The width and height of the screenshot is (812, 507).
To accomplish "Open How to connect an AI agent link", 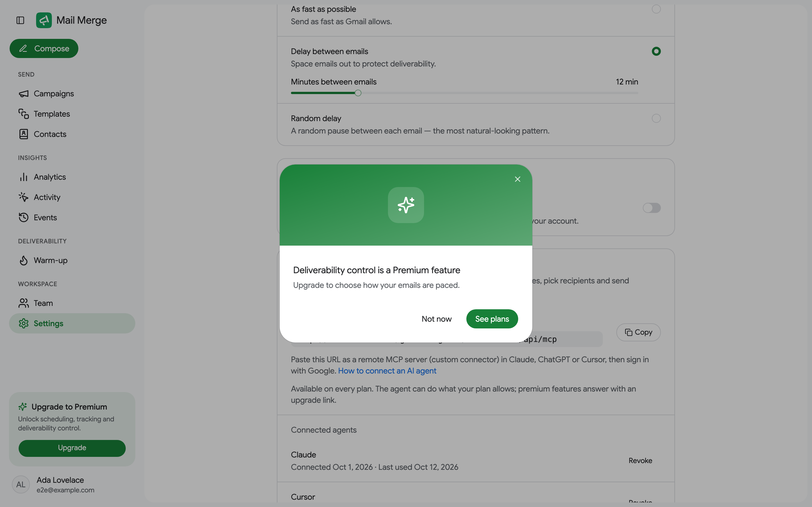I will (387, 371).
